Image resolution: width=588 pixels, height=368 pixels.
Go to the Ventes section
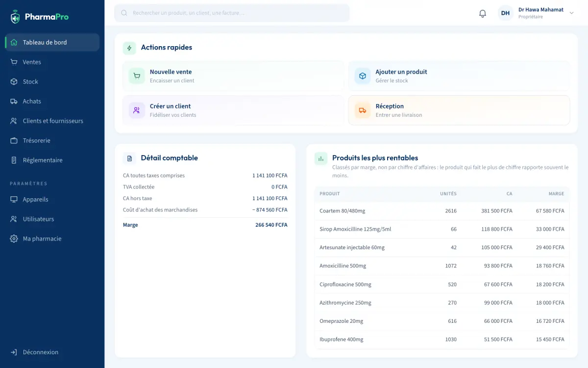point(52,62)
